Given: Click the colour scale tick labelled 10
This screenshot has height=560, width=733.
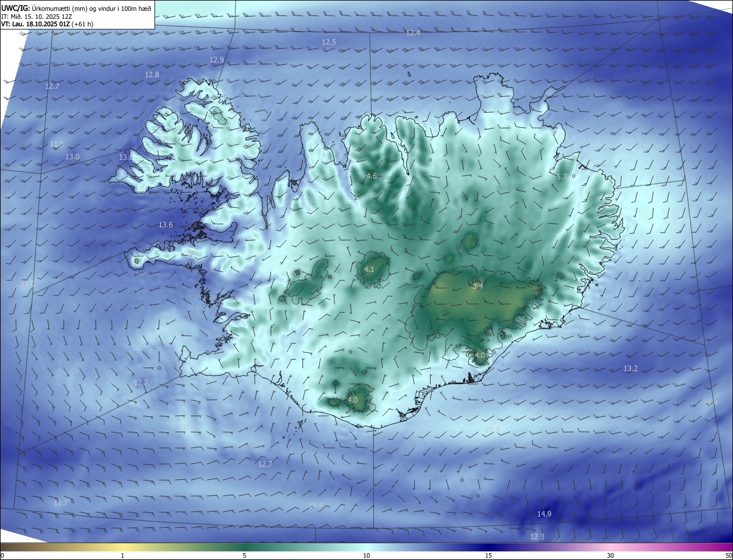Looking at the screenshot, I should tap(366, 556).
